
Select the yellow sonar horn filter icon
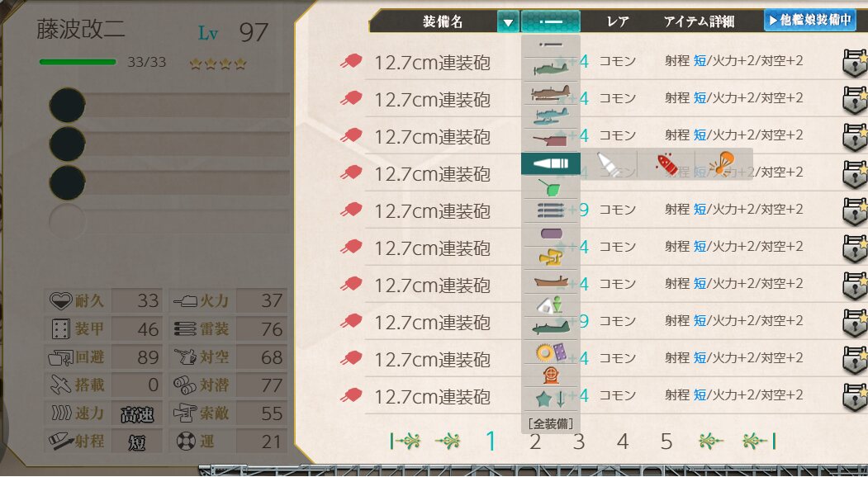point(550,257)
